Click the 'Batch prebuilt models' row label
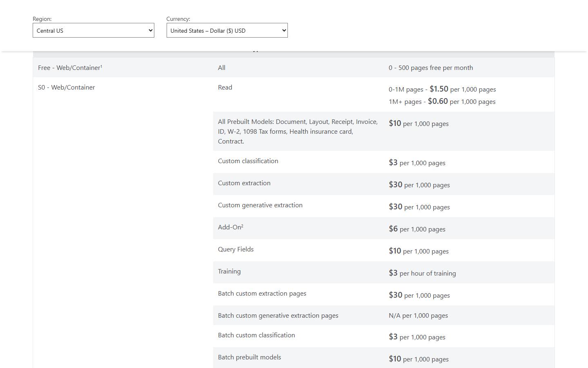The image size is (588, 368). pos(249,357)
